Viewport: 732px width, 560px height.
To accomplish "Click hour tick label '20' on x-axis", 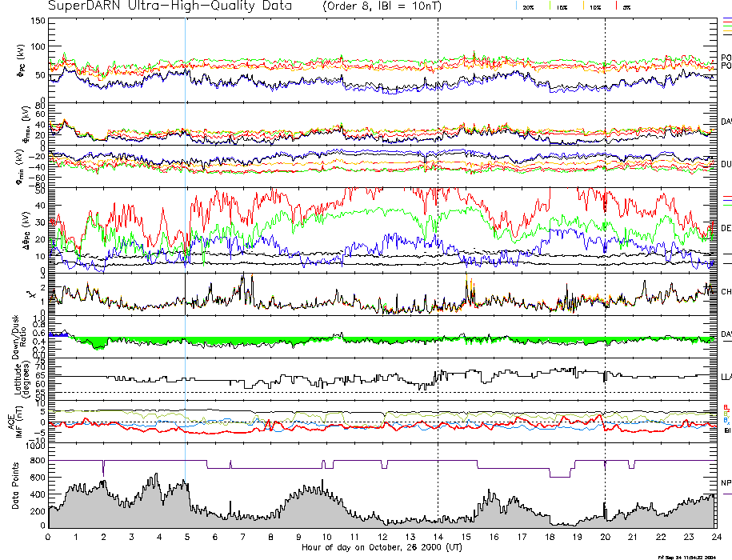I will (x=605, y=537).
